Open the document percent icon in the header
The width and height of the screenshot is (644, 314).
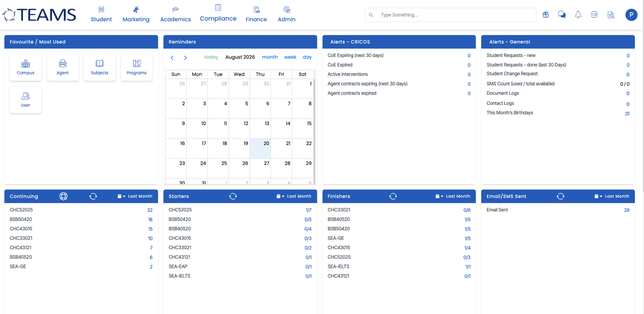(x=611, y=15)
